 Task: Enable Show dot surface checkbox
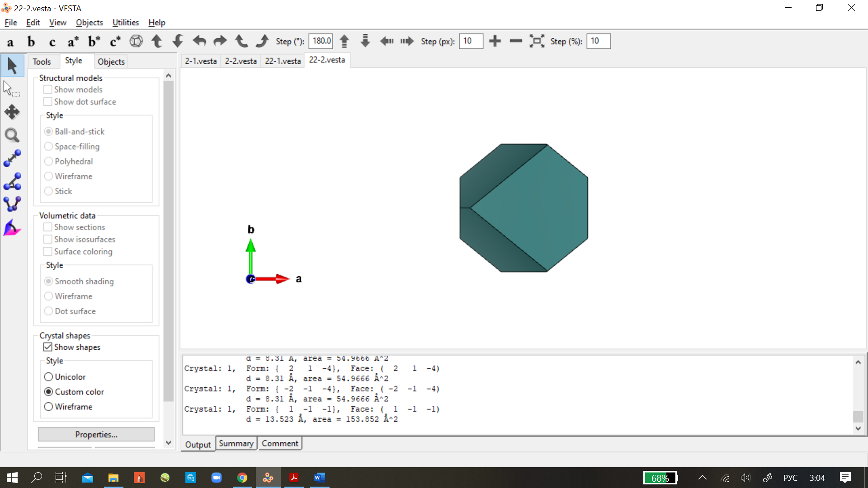pyautogui.click(x=47, y=102)
